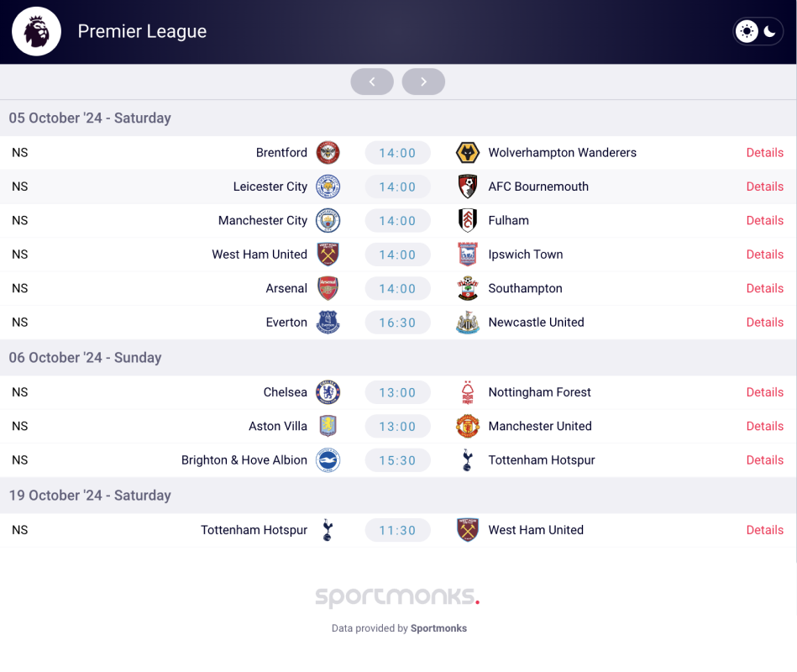Click the Manchester United crest
The image size is (797, 672).
(x=468, y=426)
